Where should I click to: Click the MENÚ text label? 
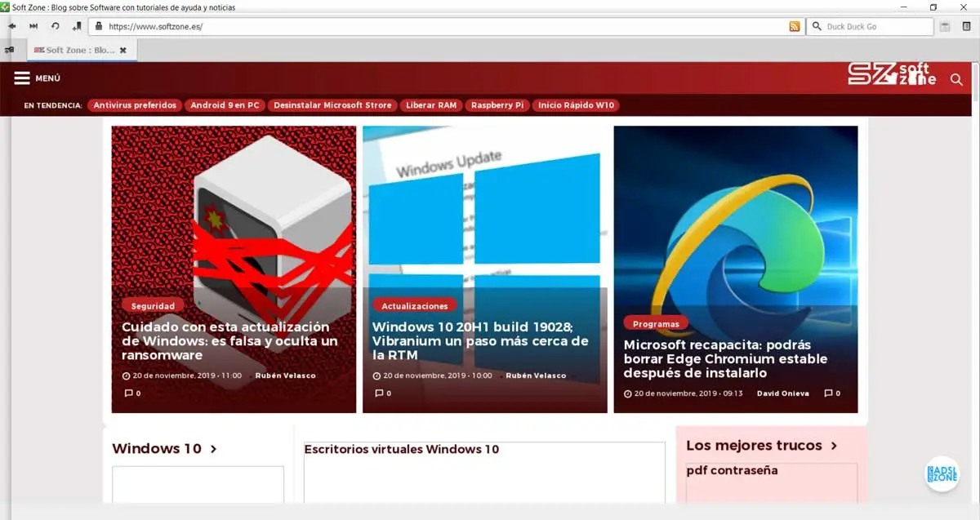[48, 78]
